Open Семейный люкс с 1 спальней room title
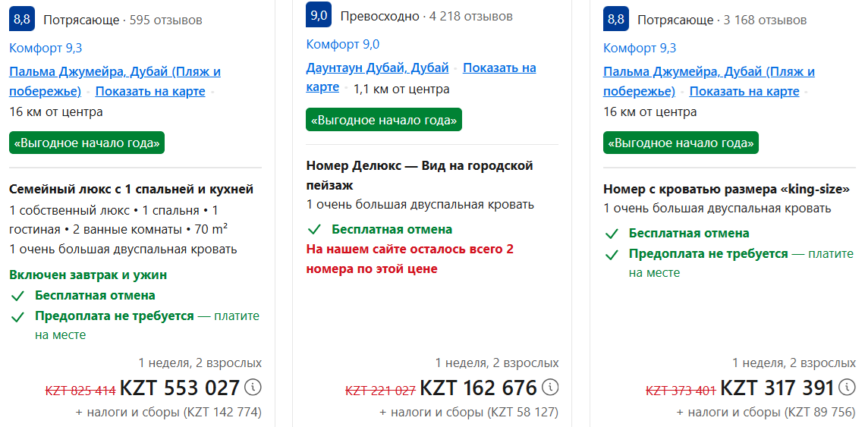868x427 pixels. coord(132,189)
